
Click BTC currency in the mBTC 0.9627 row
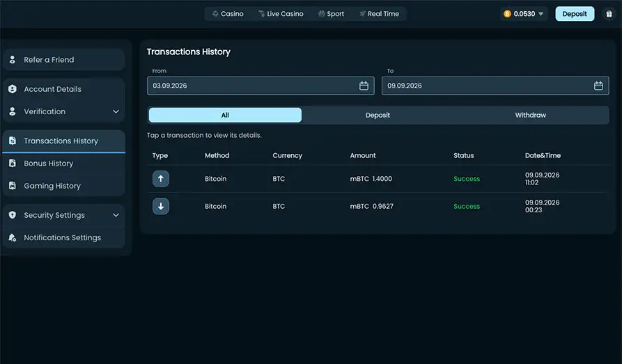(x=279, y=206)
